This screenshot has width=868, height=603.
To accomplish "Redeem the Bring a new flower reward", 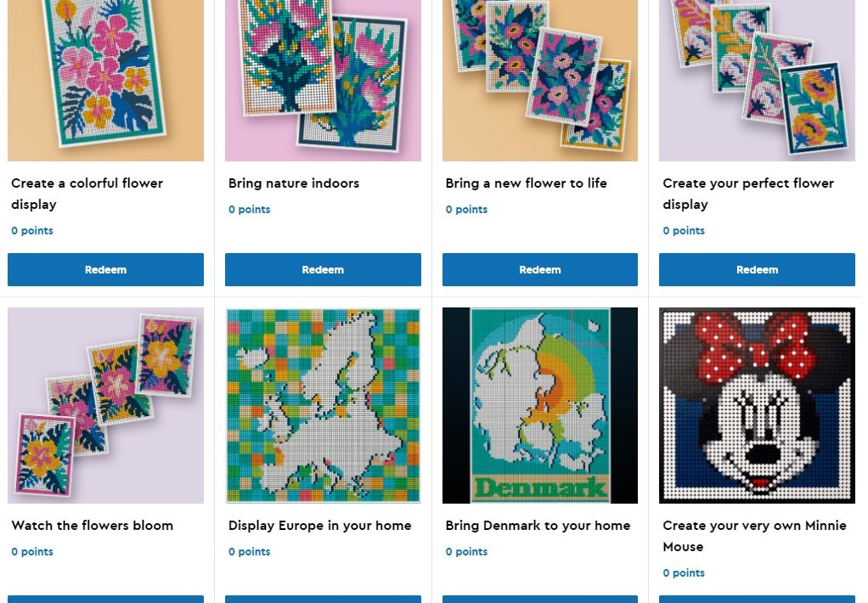I will pos(539,270).
